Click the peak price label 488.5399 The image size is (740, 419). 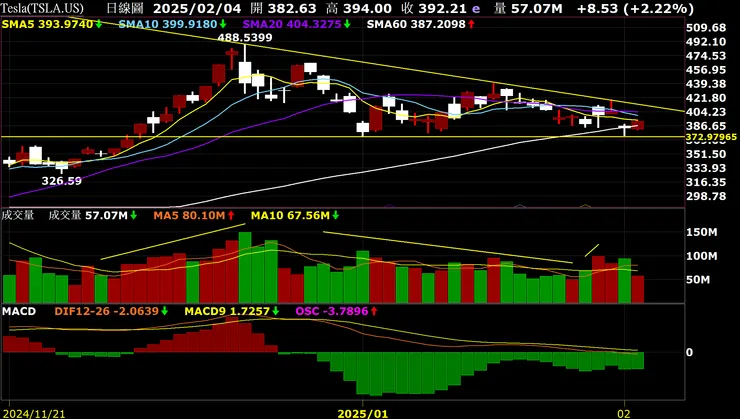tap(245, 38)
